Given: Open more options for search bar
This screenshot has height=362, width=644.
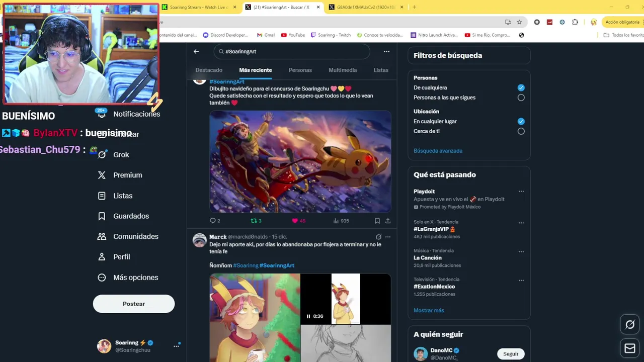Looking at the screenshot, I should click(x=386, y=51).
